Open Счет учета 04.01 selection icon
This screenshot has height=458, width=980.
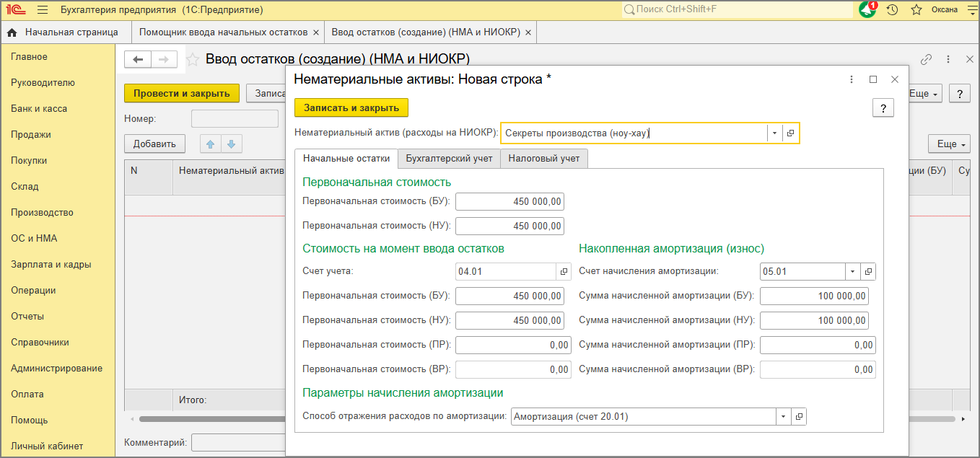click(x=564, y=272)
